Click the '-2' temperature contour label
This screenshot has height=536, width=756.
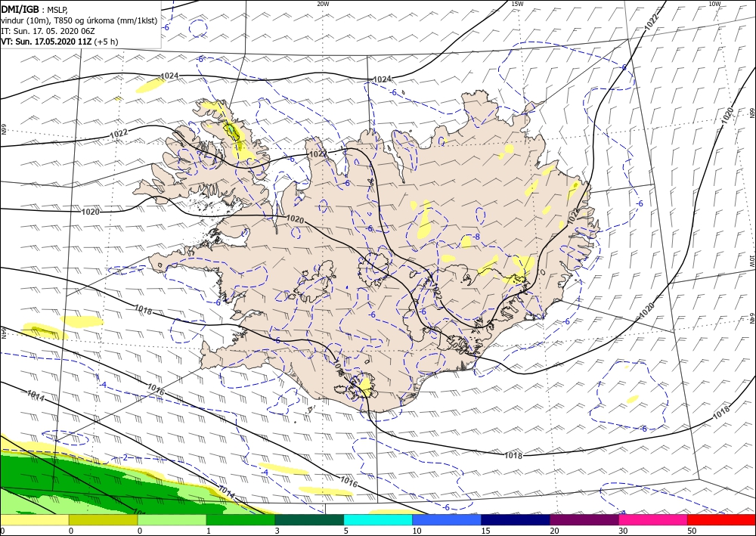click(x=124, y=457)
